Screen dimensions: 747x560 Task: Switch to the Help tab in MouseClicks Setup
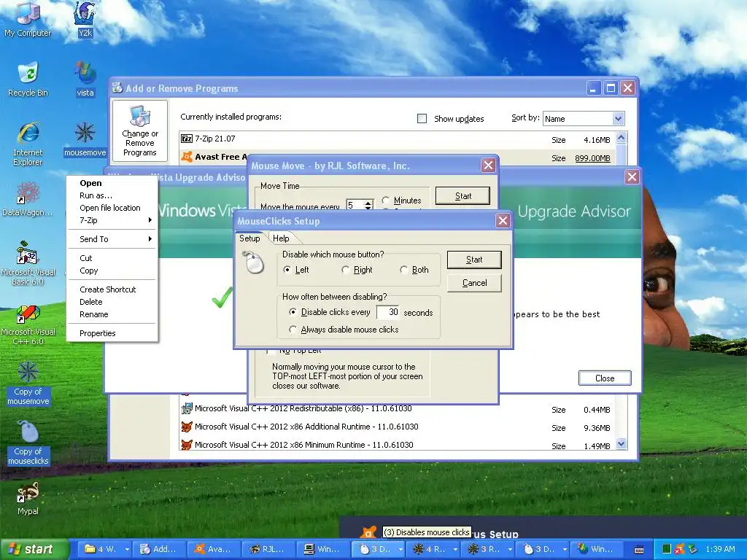281,238
